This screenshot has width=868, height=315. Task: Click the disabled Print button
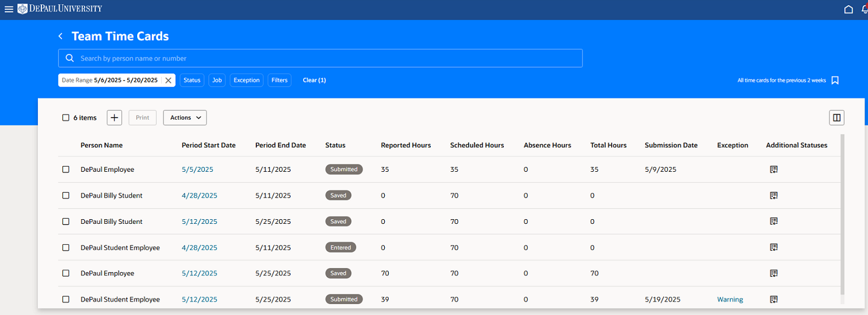pos(142,117)
